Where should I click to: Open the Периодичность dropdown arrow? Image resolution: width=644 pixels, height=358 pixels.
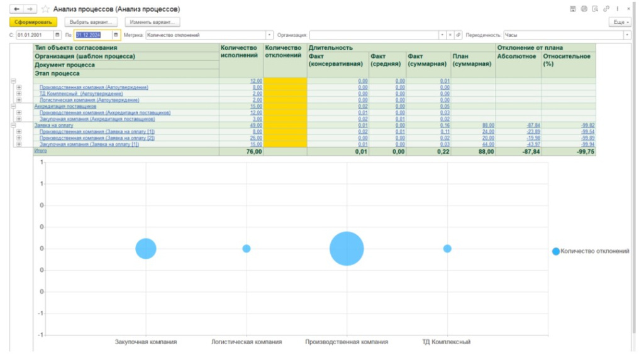pyautogui.click(x=627, y=35)
